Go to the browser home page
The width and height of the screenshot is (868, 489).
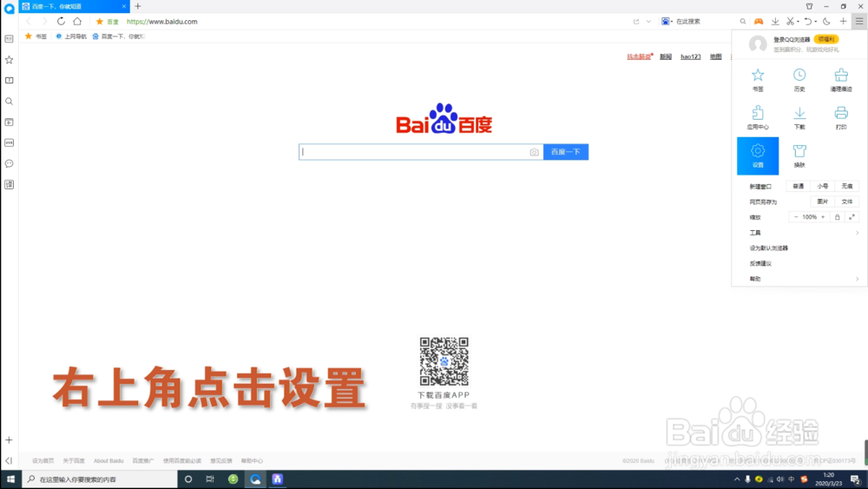[x=77, y=21]
